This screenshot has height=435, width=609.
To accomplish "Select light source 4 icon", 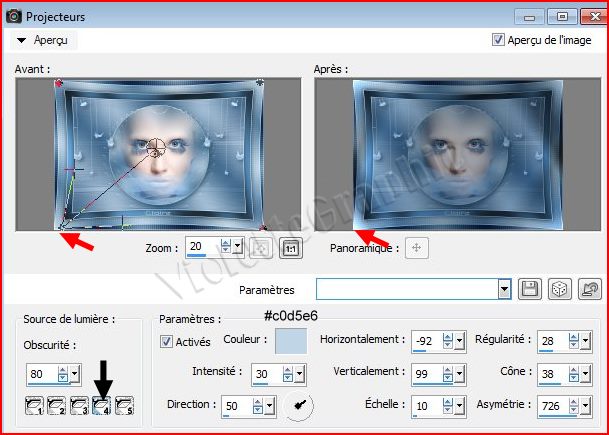I will 102,406.
